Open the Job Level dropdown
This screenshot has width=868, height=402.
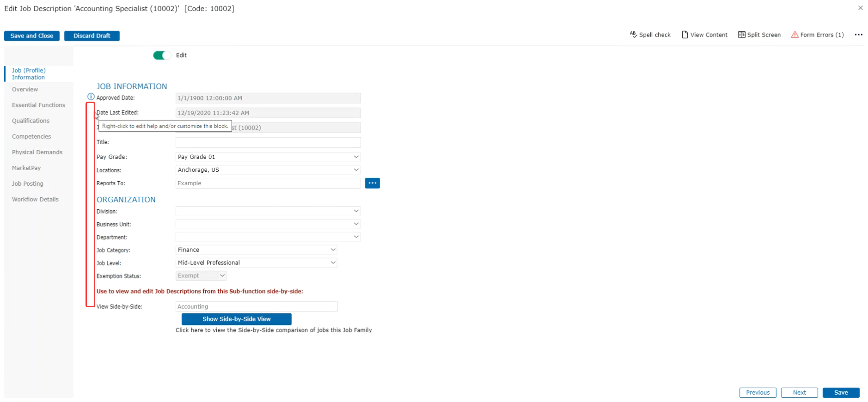[333, 263]
